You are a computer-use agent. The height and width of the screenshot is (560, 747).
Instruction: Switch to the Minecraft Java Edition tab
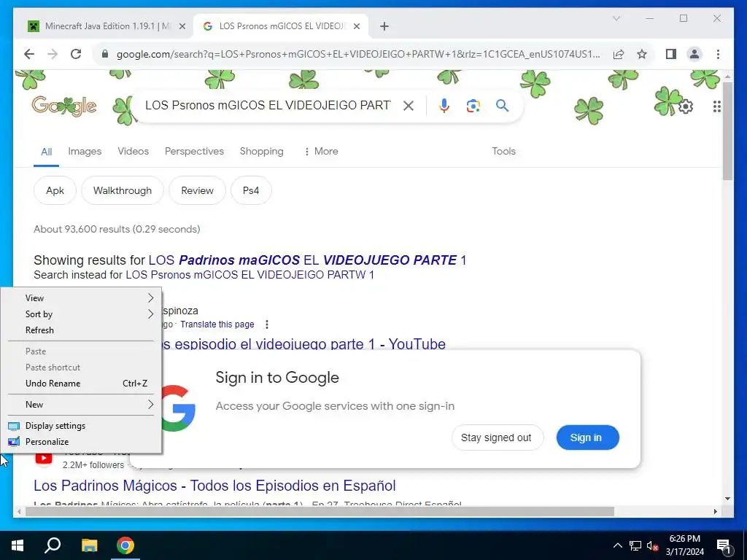(106, 26)
